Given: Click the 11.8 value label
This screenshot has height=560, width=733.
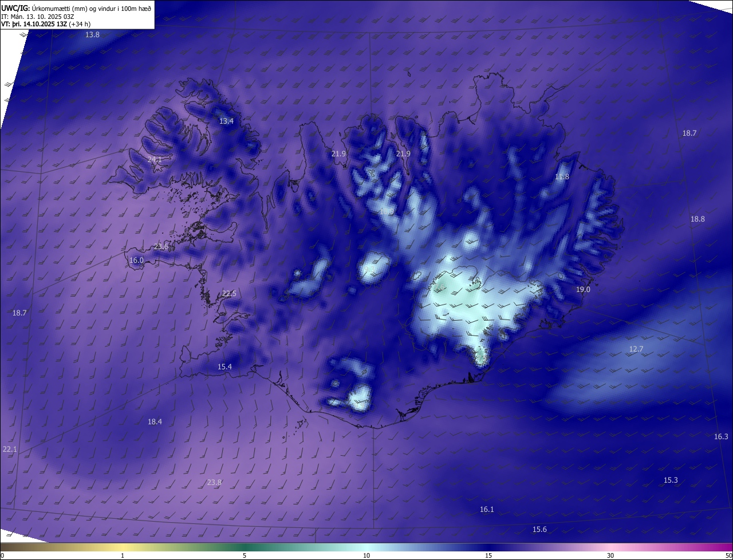Looking at the screenshot, I should point(562,177).
